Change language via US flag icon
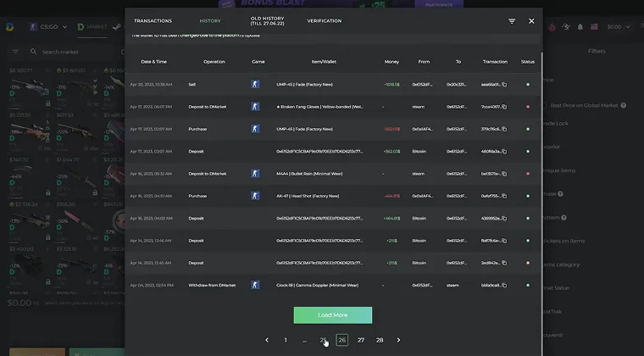Viewport: 644px width, 356px height. [x=594, y=26]
